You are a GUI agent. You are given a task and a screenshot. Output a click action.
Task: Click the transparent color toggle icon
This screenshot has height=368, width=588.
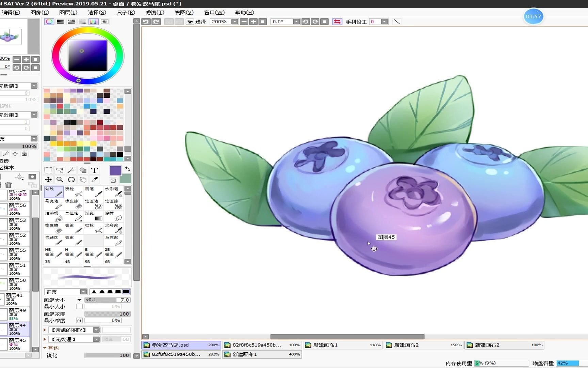tap(113, 181)
